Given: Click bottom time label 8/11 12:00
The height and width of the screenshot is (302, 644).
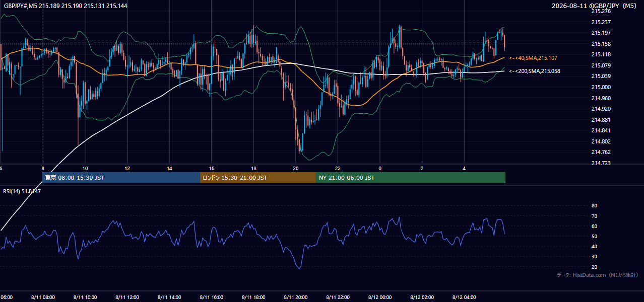Looking at the screenshot, I should pos(127,297).
